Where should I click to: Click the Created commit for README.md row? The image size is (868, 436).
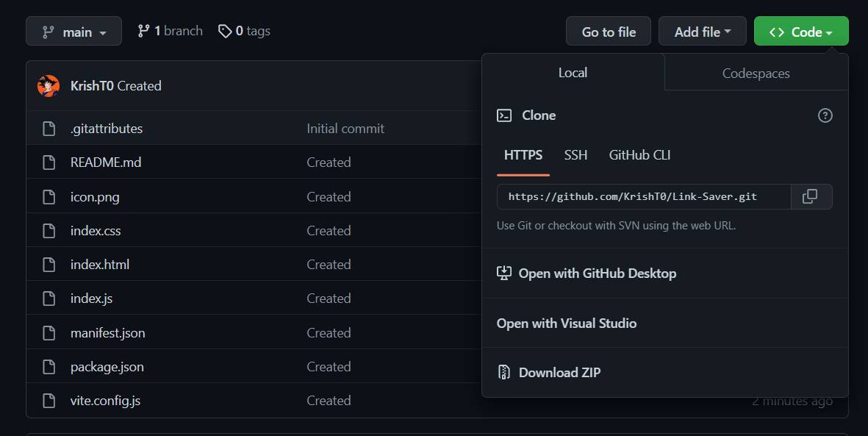click(329, 162)
